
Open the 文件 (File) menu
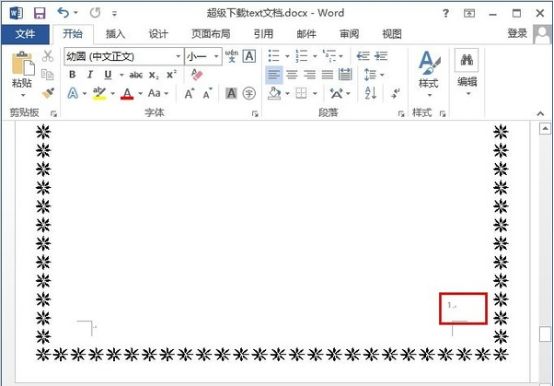coord(25,34)
